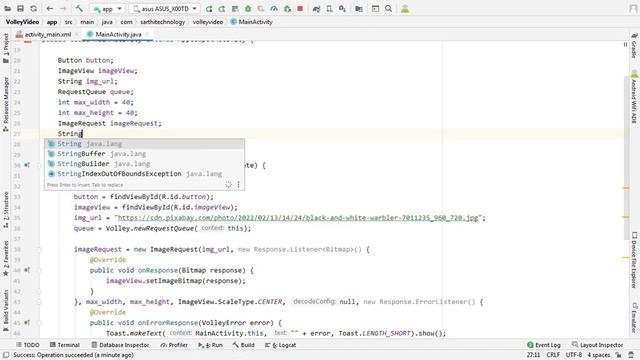
Task: Build project using the hammer icon
Action: [x=79, y=9]
